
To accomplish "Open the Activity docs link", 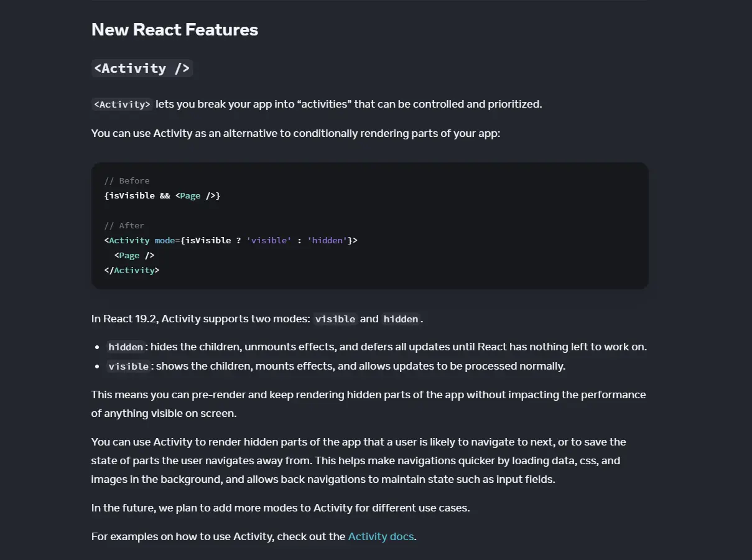I will click(x=380, y=536).
